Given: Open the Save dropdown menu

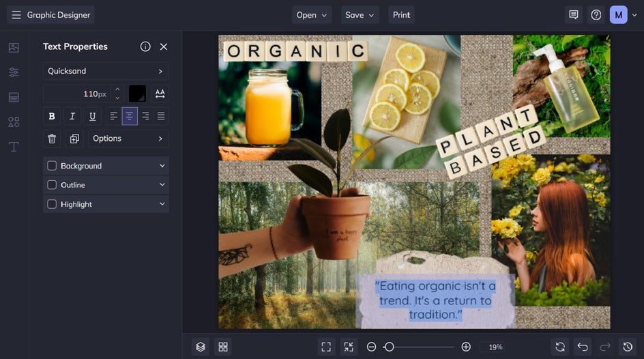Looking at the screenshot, I should click(x=360, y=15).
